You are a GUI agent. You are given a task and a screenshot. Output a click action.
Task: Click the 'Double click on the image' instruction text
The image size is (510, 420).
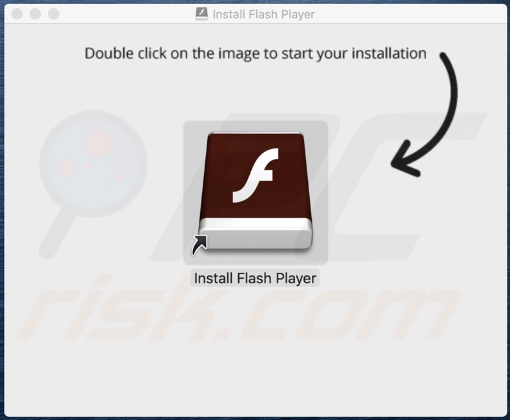click(256, 54)
